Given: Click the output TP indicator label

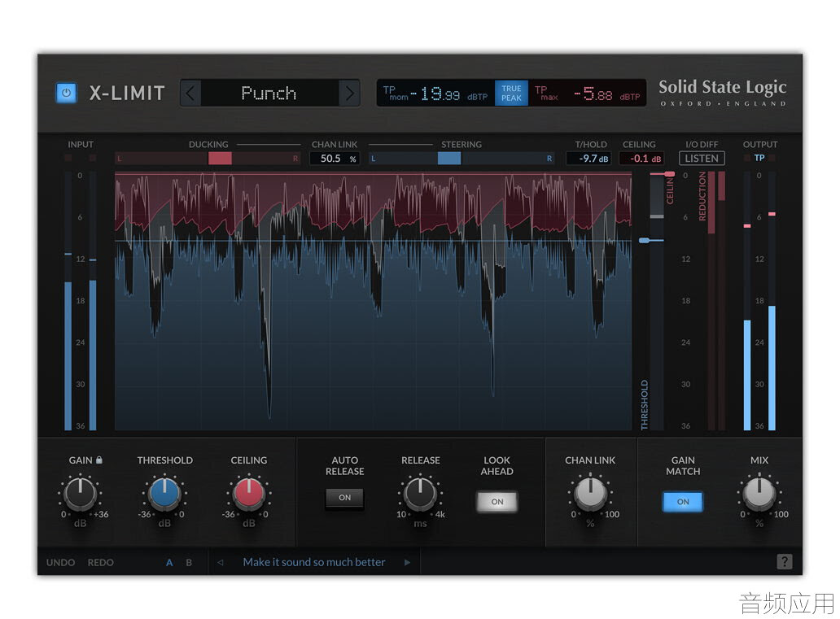Looking at the screenshot, I should click(x=759, y=158).
